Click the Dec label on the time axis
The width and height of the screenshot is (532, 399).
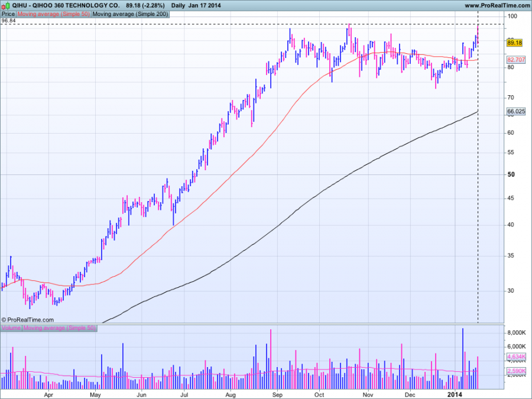(410, 395)
